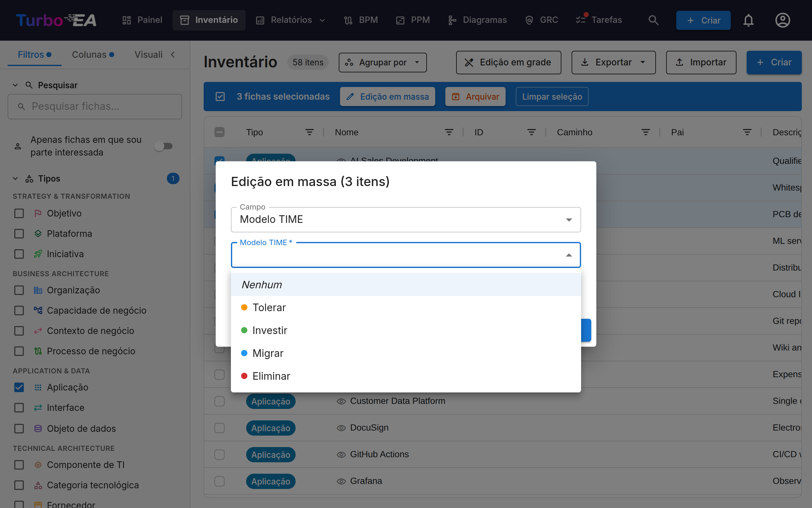Click the Edição em massa button
812x508 pixels.
(x=388, y=97)
